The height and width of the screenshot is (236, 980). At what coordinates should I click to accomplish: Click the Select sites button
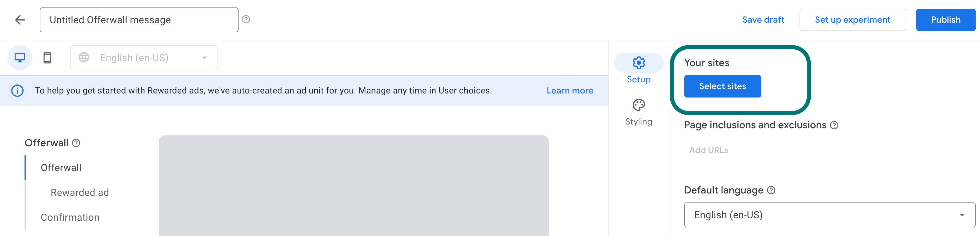[x=722, y=86]
